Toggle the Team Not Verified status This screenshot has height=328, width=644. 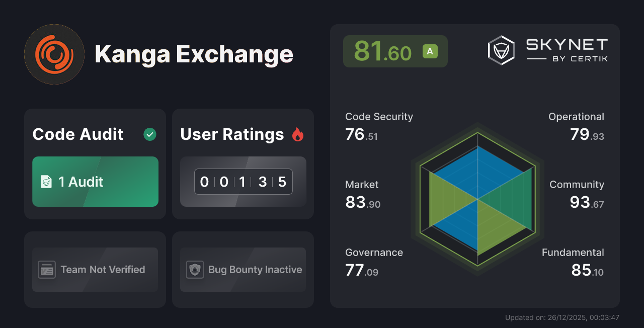click(x=95, y=270)
